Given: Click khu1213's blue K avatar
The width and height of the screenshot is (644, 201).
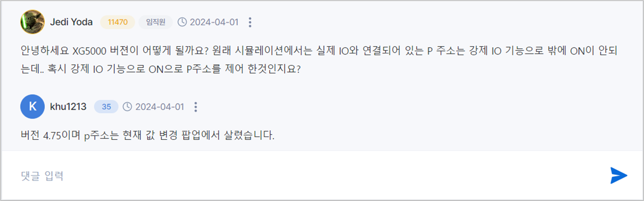Looking at the screenshot, I should coord(32,107).
